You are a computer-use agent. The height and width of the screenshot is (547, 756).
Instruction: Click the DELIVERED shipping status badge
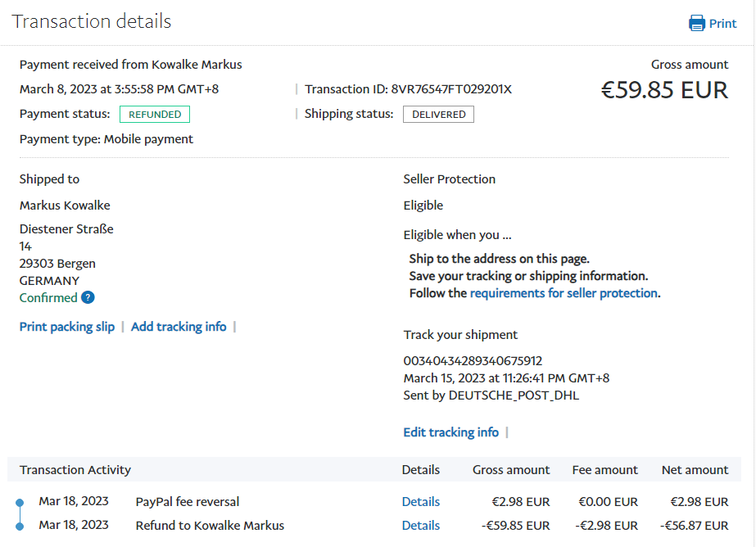[x=438, y=115]
